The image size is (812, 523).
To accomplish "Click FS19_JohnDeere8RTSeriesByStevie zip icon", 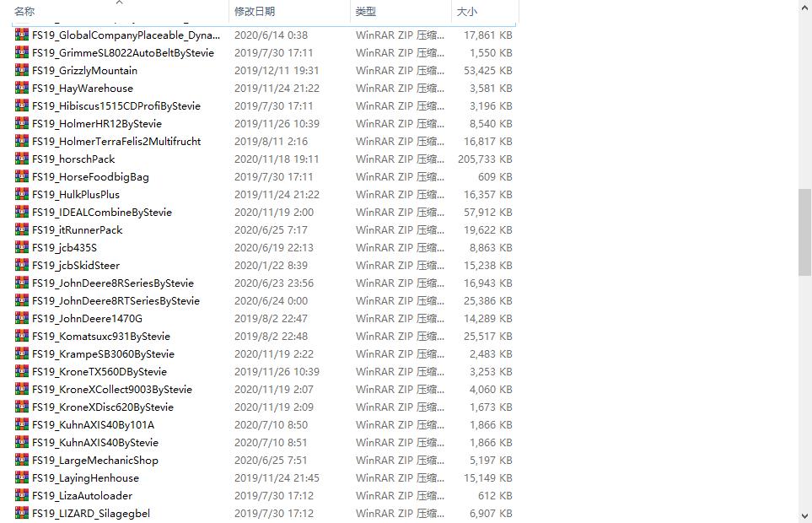I will pyautogui.click(x=22, y=300).
